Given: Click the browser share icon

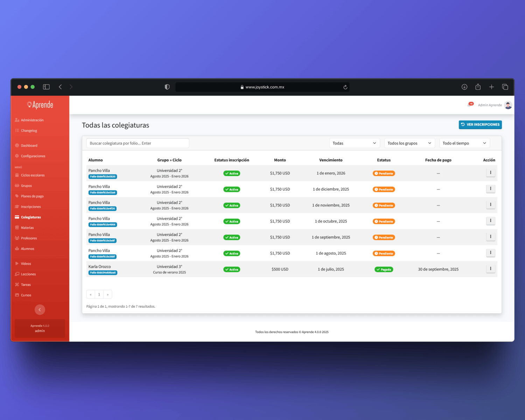Looking at the screenshot, I should point(478,87).
